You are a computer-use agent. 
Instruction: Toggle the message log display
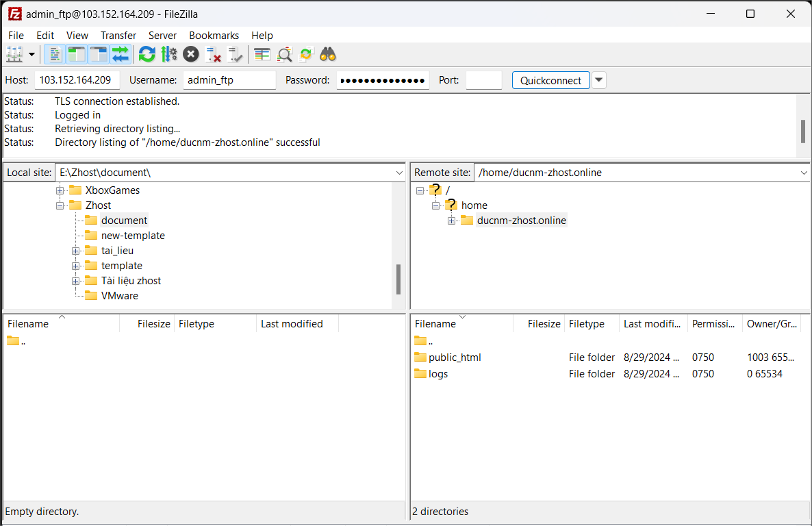tap(55, 54)
